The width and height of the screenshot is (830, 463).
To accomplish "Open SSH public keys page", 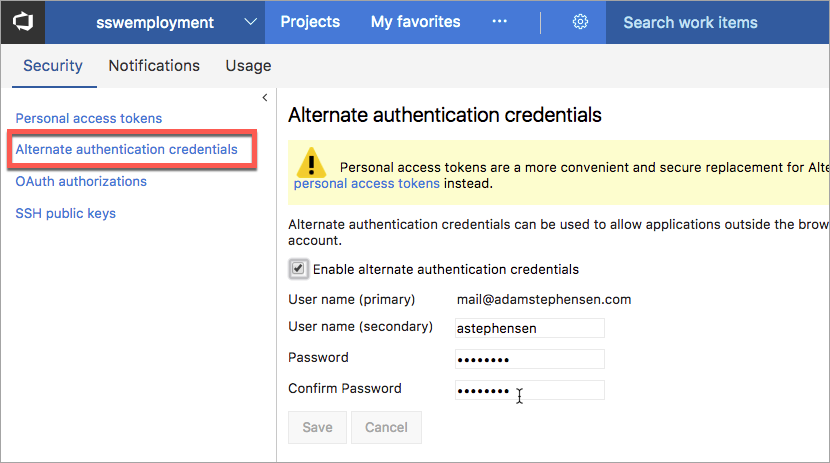I will [x=66, y=213].
